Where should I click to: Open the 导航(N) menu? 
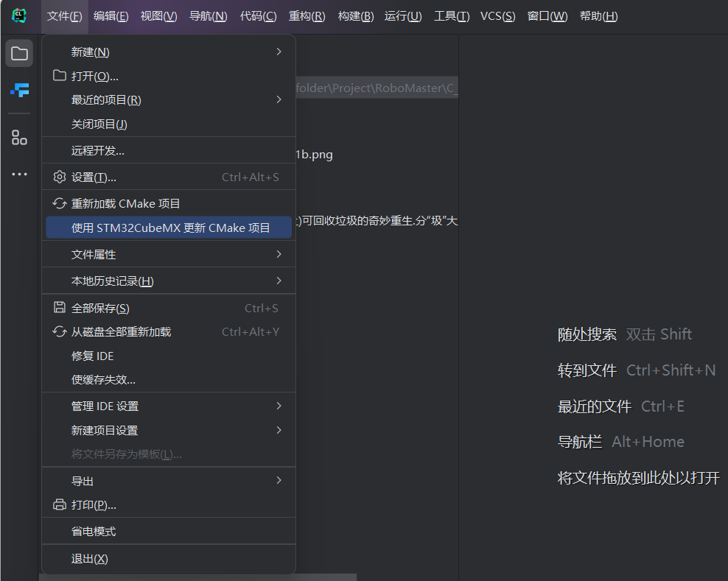click(x=209, y=16)
